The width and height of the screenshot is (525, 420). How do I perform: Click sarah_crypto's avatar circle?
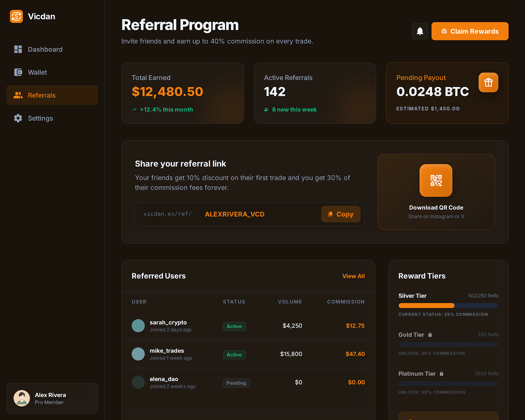click(138, 326)
